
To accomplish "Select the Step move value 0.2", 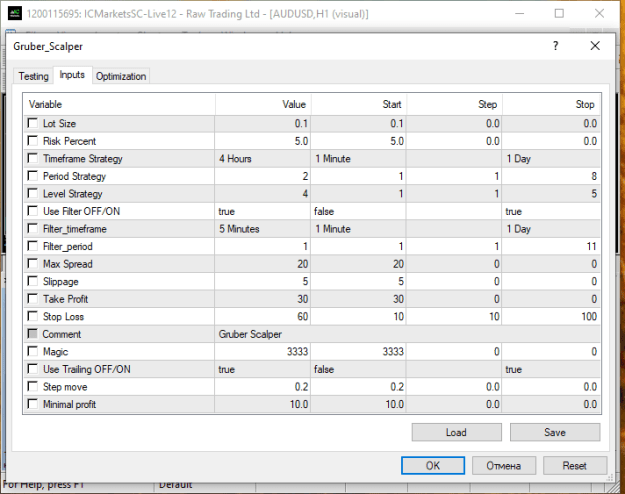I will click(263, 387).
